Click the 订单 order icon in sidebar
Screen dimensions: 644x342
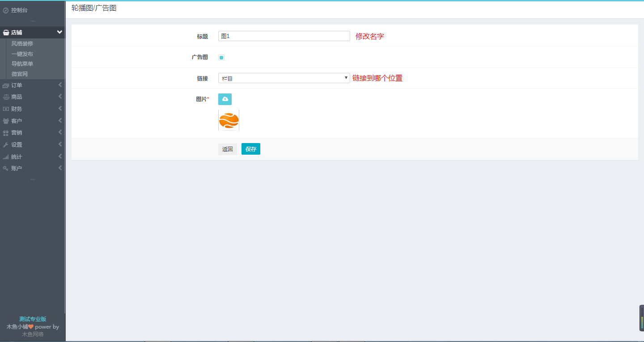pyautogui.click(x=6, y=85)
